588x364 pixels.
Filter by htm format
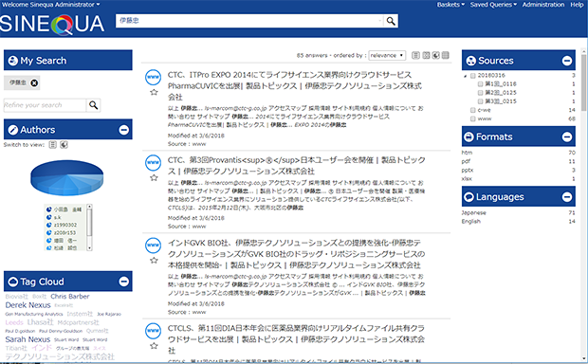coord(467,153)
